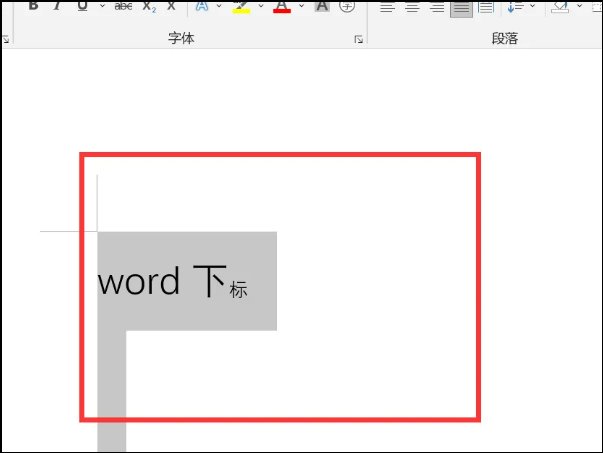Click the character 下 in document
This screenshot has width=603, height=453.
tap(210, 281)
